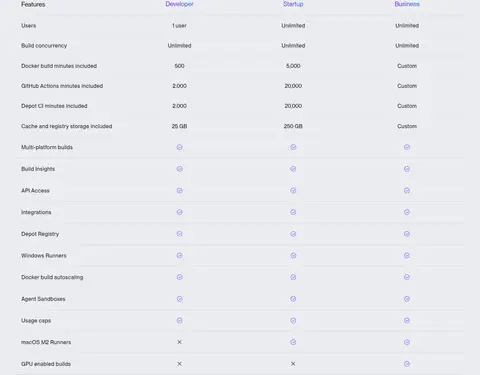The height and width of the screenshot is (375, 480).
Task: Click the Cache and registry storage Custom value
Action: coord(407,126)
